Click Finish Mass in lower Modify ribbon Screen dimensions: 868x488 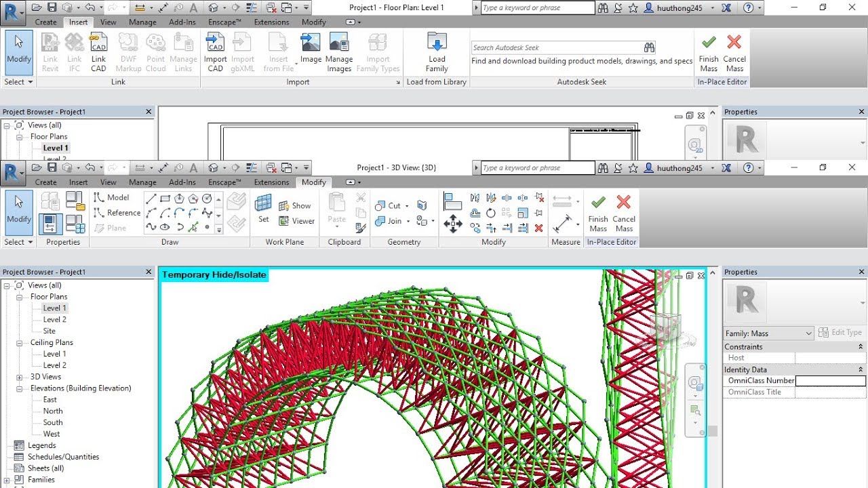tap(598, 213)
